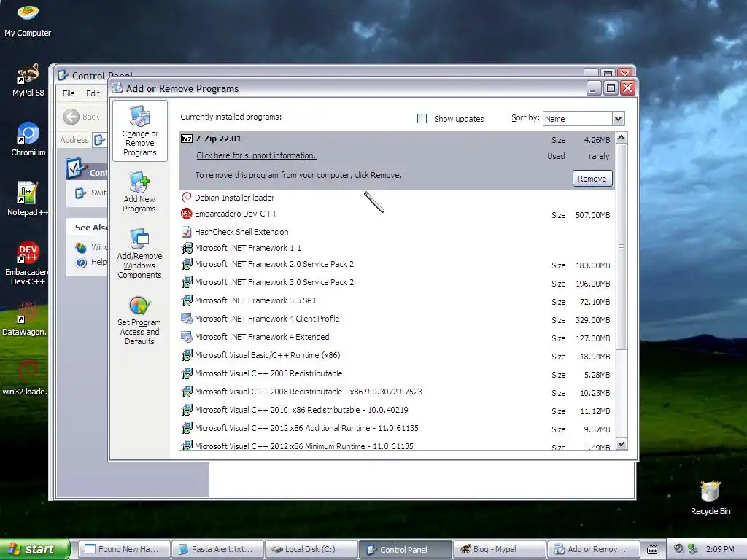This screenshot has height=560, width=747.
Task: Select Microsoft .NET Framework 3.0 Service Pack 2
Action: [397, 282]
